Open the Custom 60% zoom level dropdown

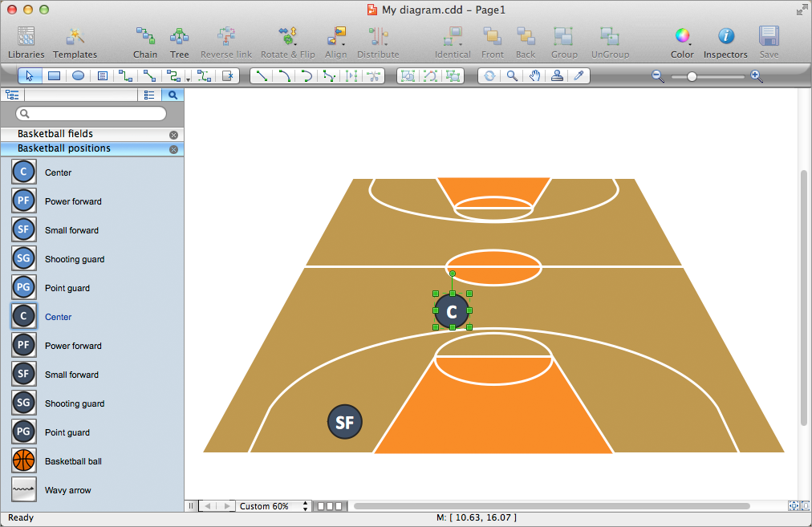273,506
